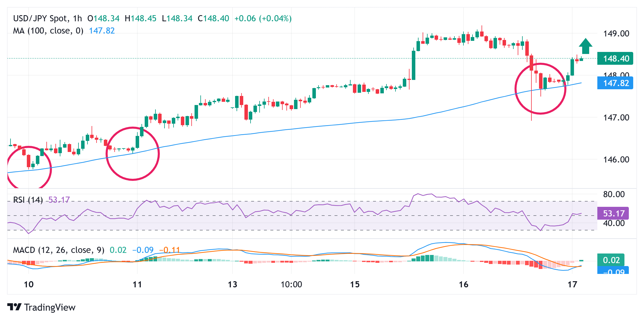Click the green up arrow marker
This screenshot has width=644, height=320.
(585, 46)
